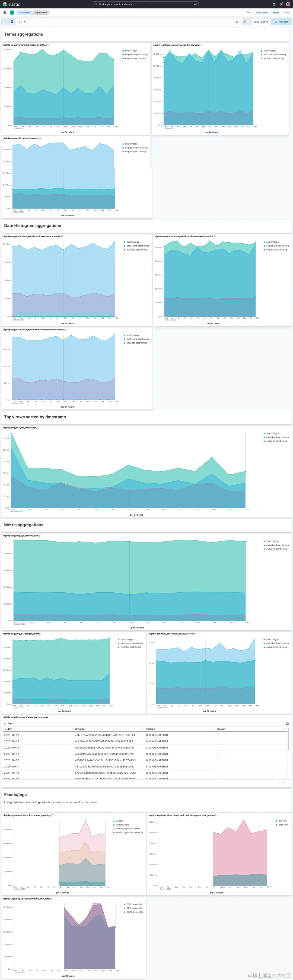Image resolution: width=293 pixels, height=980 pixels.
Task: Open the Labs glasses icon
Action: [x=249, y=12]
